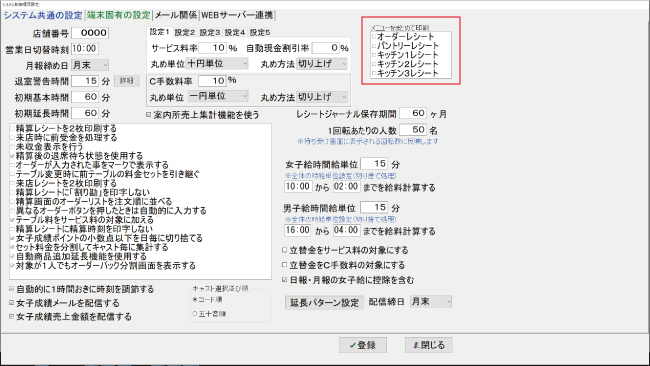
Task: Expand C手数料率 丸め方法 切り上げ dropdown
Action: (x=322, y=97)
